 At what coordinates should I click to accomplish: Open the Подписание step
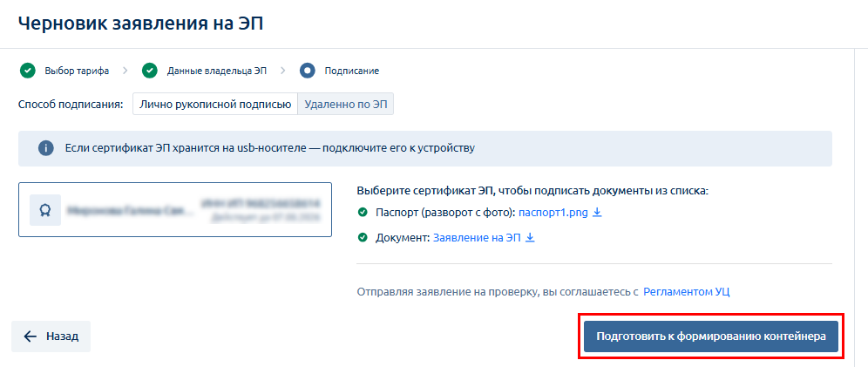pyautogui.click(x=351, y=71)
